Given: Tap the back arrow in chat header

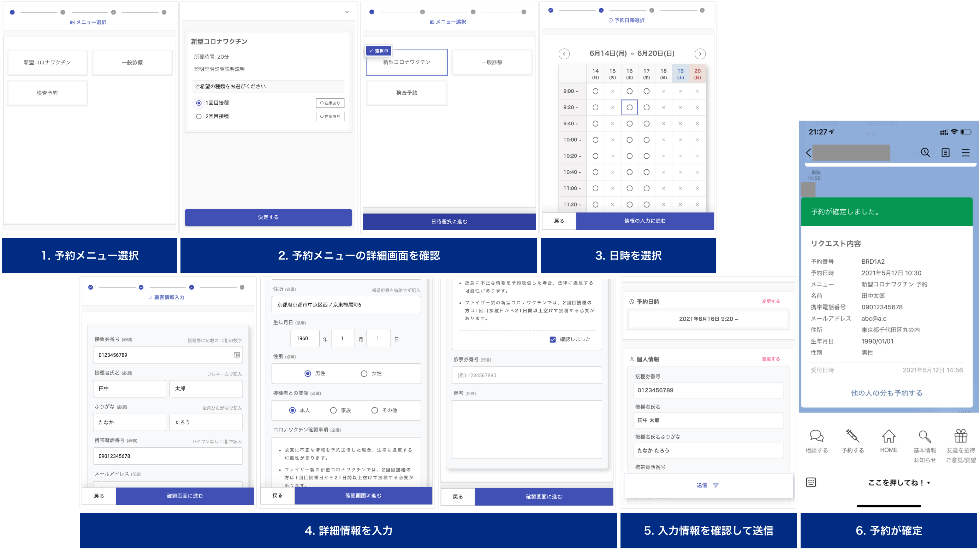Looking at the screenshot, I should point(808,153).
